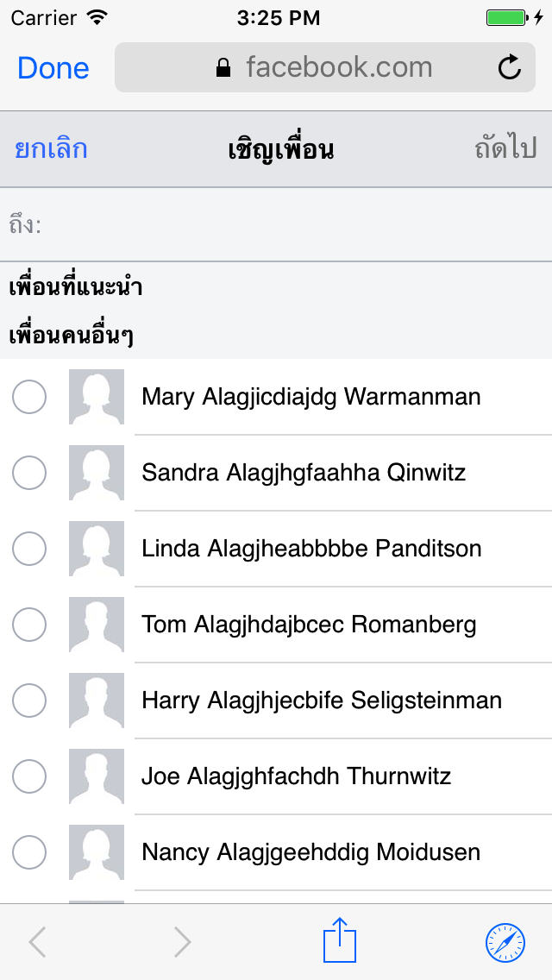Tap the facebook.com address bar
The width and height of the screenshot is (552, 980).
tap(336, 67)
